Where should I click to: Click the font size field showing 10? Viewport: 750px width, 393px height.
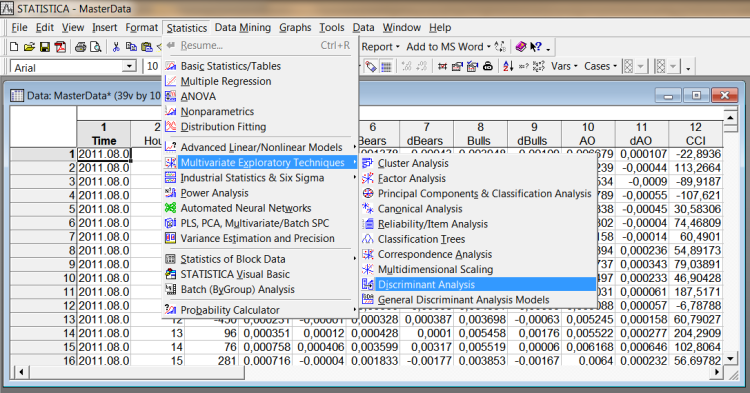click(153, 66)
